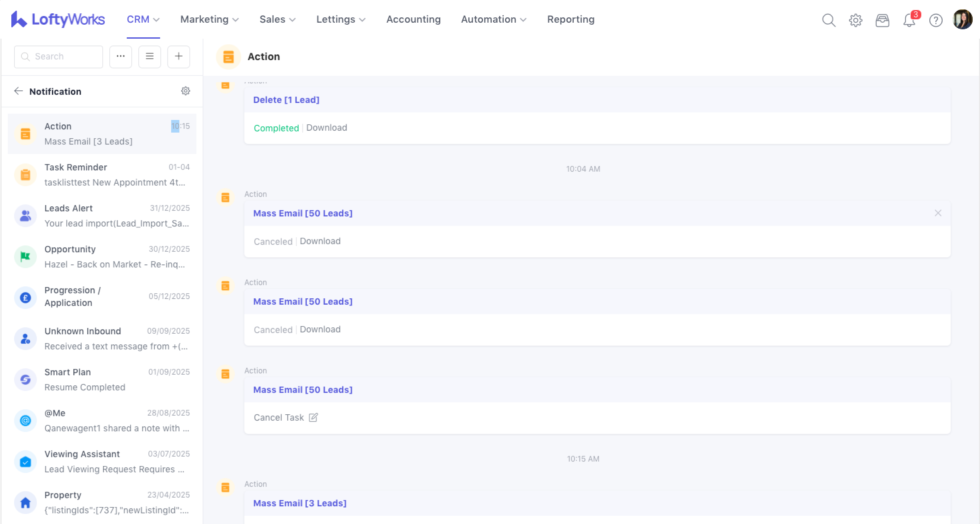Open notification settings gear in sidebar
The height and width of the screenshot is (524, 980).
(185, 91)
